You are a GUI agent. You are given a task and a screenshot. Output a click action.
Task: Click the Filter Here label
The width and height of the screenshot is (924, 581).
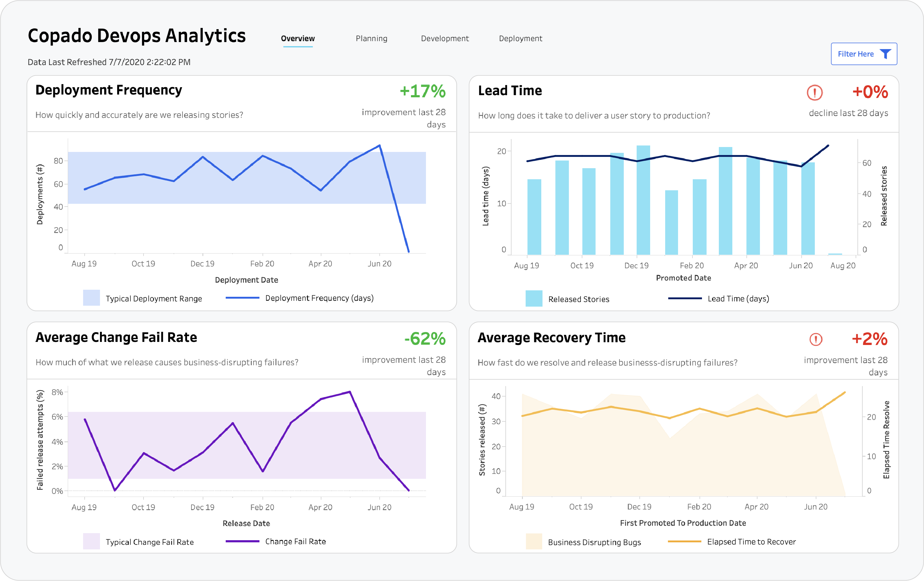[855, 54]
